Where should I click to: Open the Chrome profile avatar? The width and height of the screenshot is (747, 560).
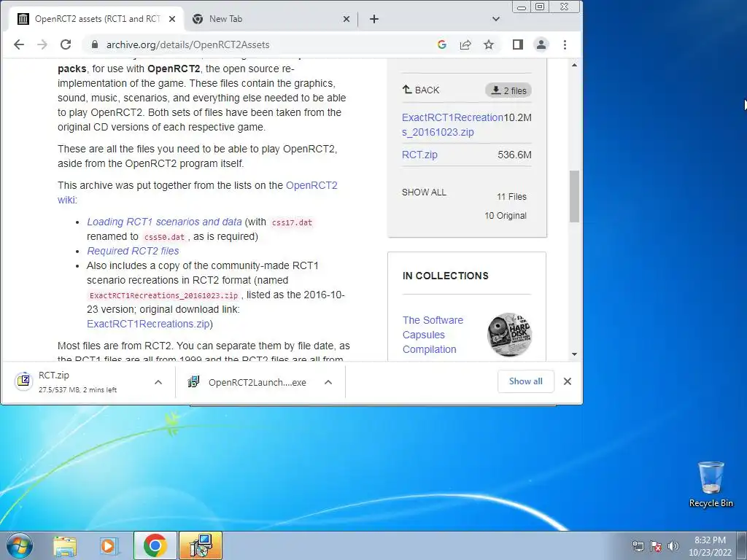click(541, 44)
